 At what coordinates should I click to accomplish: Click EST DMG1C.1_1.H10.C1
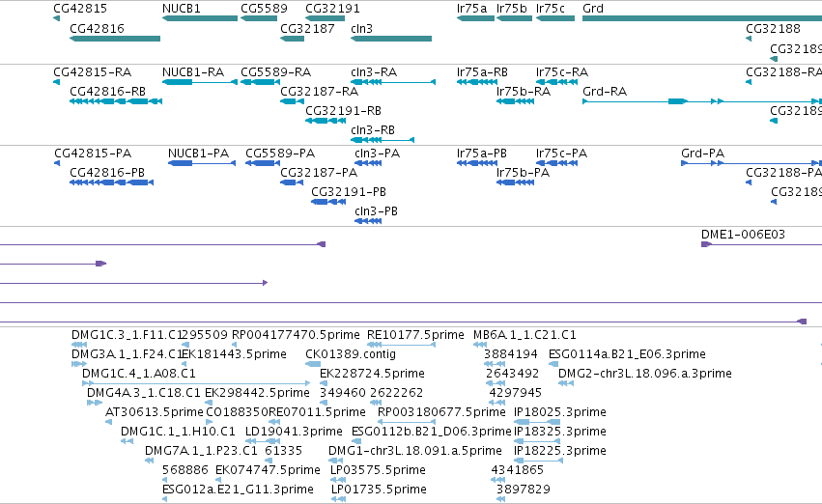tap(178, 432)
